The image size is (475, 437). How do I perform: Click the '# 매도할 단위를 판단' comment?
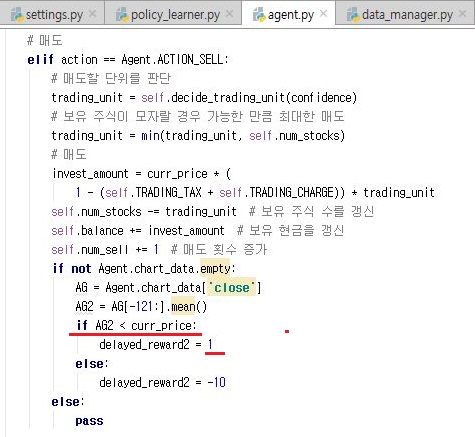(x=111, y=78)
